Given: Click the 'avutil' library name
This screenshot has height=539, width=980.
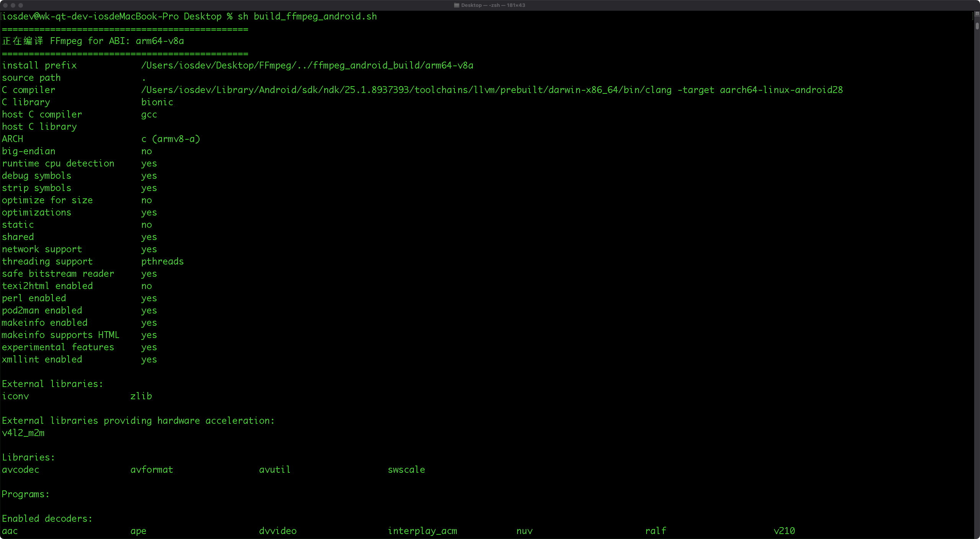Looking at the screenshot, I should click(x=275, y=470).
